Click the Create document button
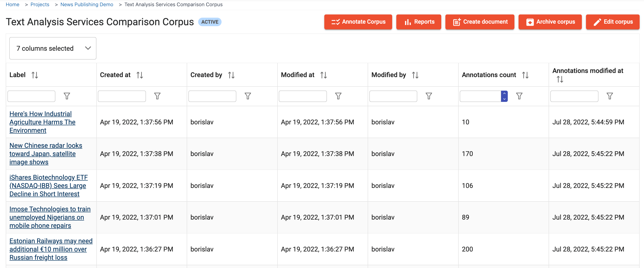The width and height of the screenshot is (644, 268). [480, 22]
